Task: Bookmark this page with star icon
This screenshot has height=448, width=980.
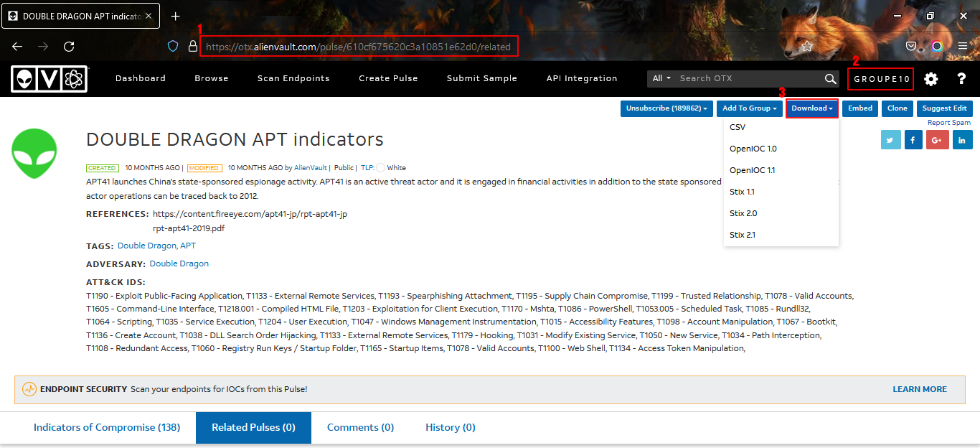Action: click(x=807, y=46)
